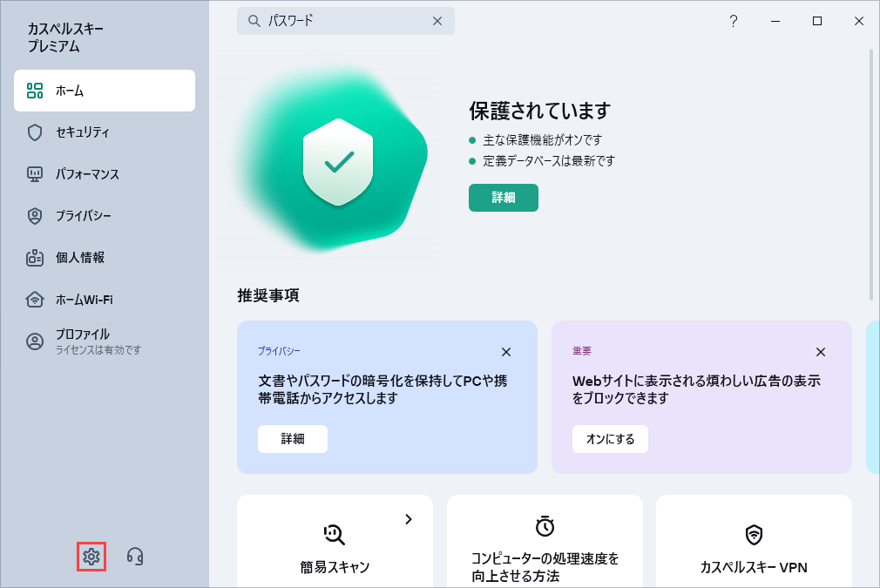Screen dimensions: 880x588
Task: Click the カスペルスキー VPN shield icon
Action: pos(754,534)
